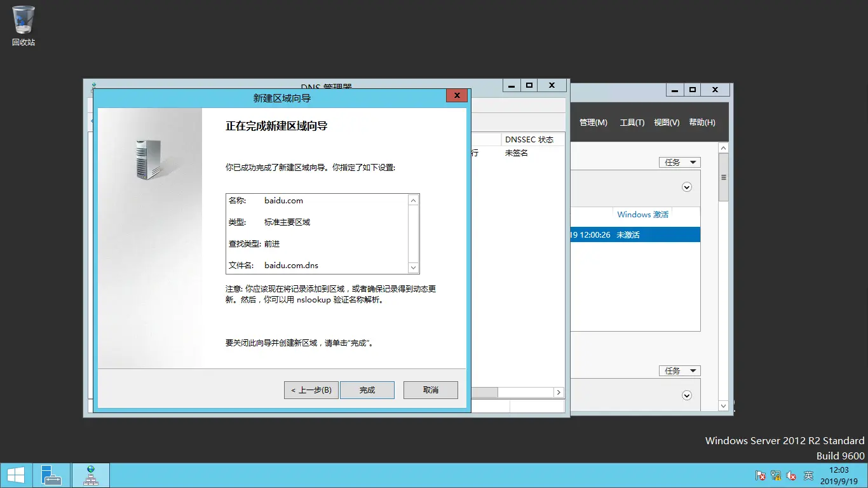Open the lower 任务 dropdown in Server Manager

pos(679,371)
